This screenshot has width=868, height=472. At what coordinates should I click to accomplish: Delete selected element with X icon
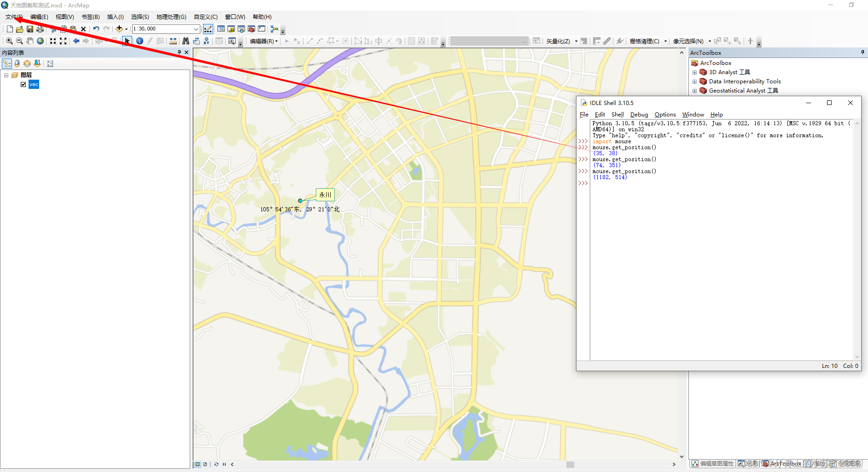(x=83, y=29)
